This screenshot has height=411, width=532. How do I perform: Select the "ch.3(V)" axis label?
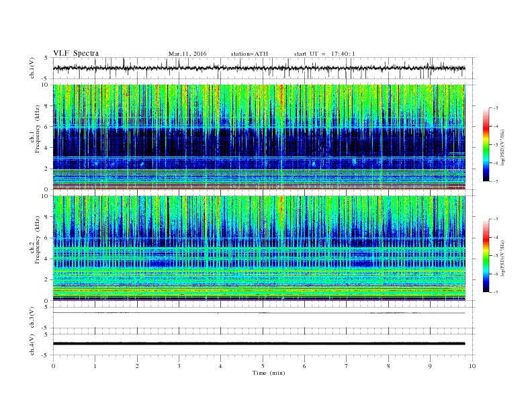32,318
